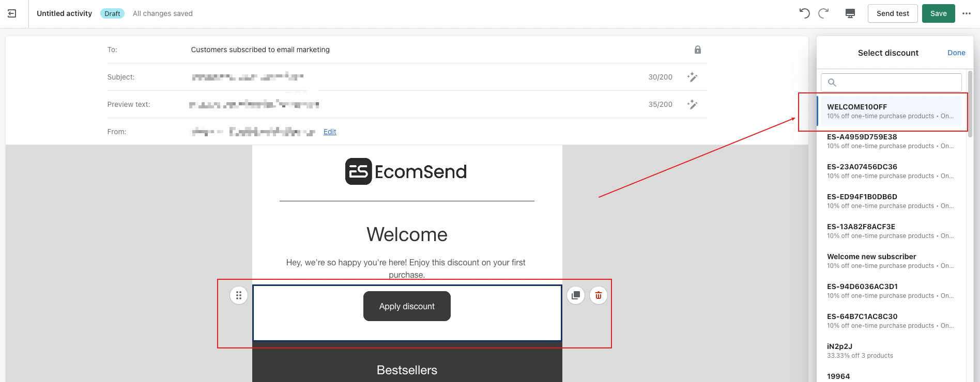
Task: Save the email activity
Action: 938,13
